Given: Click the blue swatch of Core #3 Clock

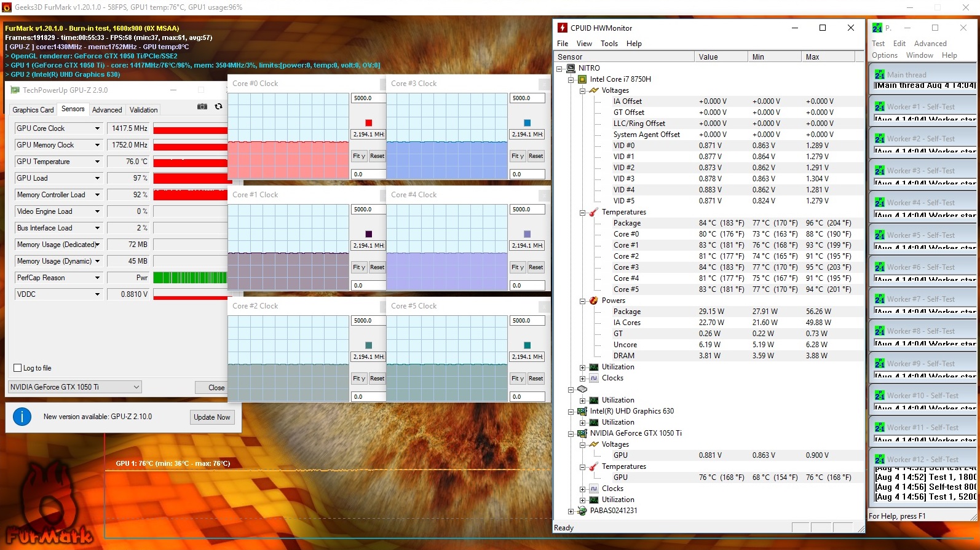Looking at the screenshot, I should pos(527,123).
